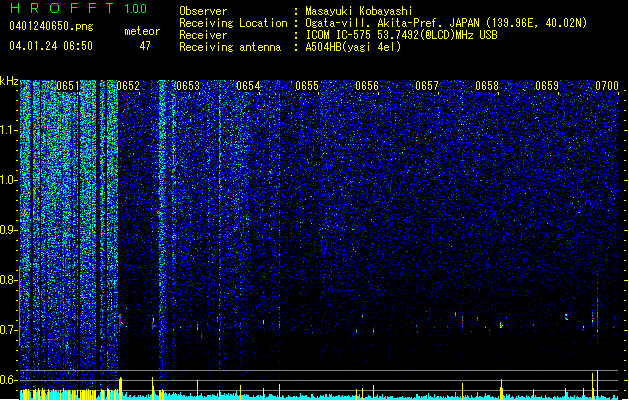Click the yellow power spike at 0652
This screenshot has height=400, width=629.
pos(120,388)
